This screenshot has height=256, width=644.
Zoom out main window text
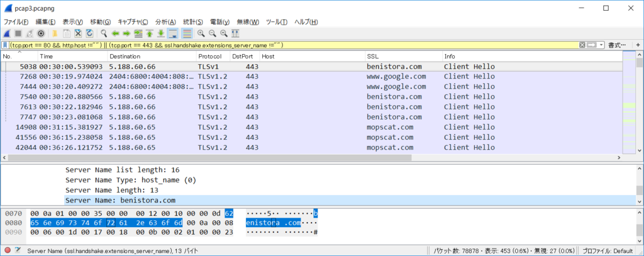(213, 33)
